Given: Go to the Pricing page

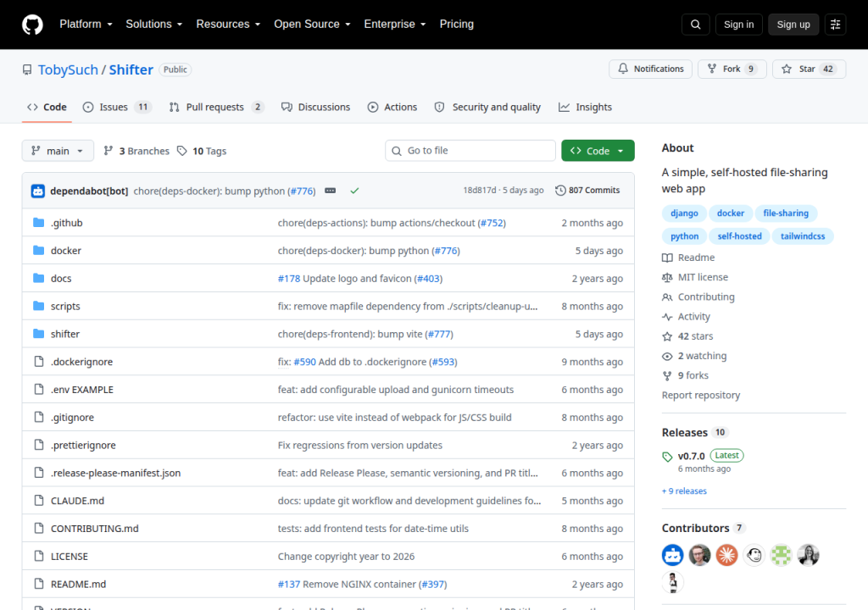Looking at the screenshot, I should pos(457,25).
